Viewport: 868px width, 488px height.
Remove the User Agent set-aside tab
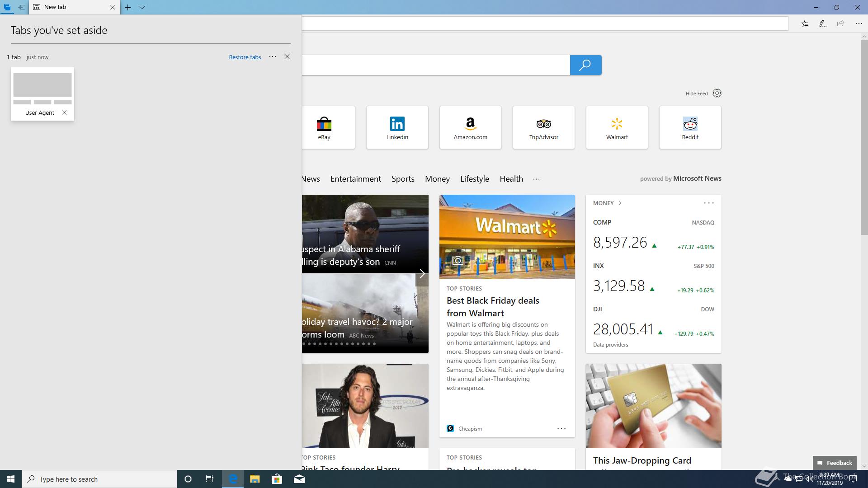(x=64, y=113)
